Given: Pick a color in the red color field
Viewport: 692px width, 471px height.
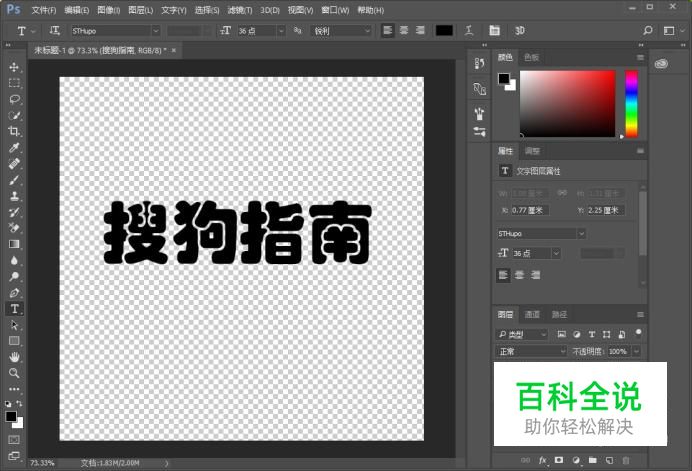Looking at the screenshot, I should (x=568, y=103).
